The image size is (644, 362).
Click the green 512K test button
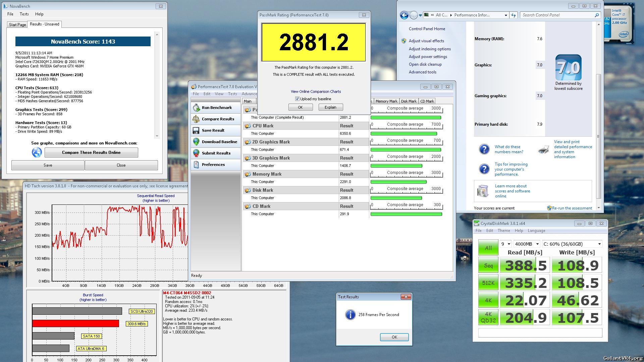click(488, 283)
